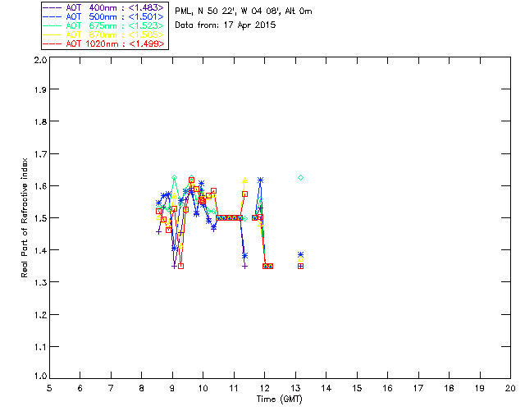
Task: Click the PML station location header text
Action: pyautogui.click(x=244, y=11)
